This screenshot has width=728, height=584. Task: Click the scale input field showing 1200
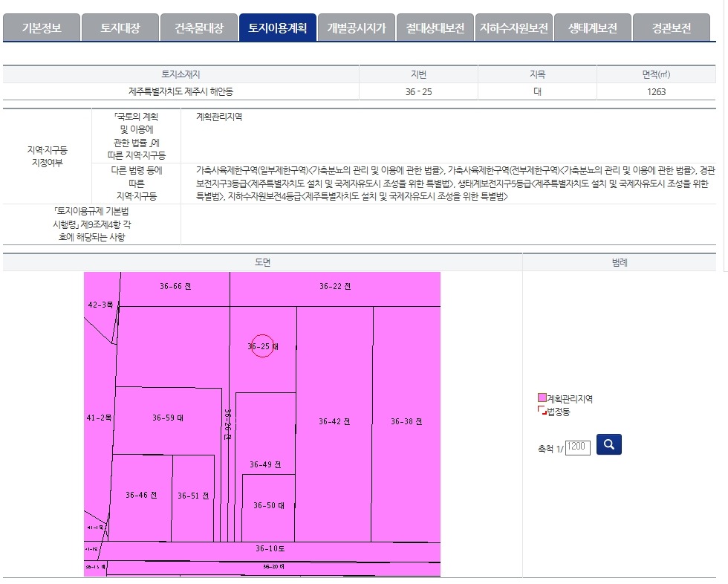tap(578, 447)
